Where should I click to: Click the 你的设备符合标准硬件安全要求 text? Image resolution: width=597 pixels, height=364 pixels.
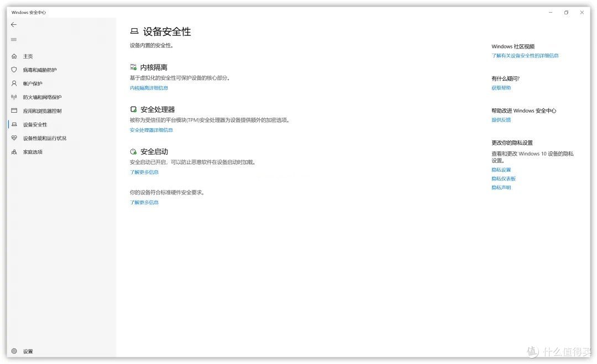(167, 192)
